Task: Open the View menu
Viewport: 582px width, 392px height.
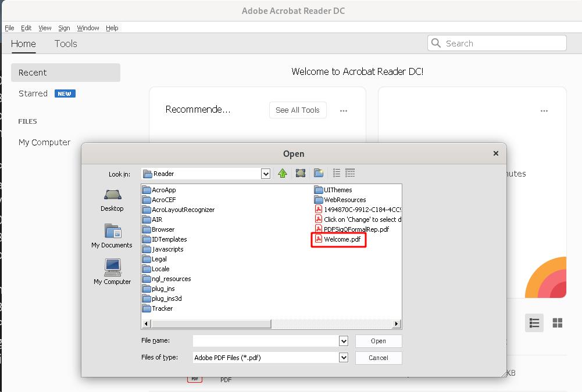Action: click(x=45, y=28)
